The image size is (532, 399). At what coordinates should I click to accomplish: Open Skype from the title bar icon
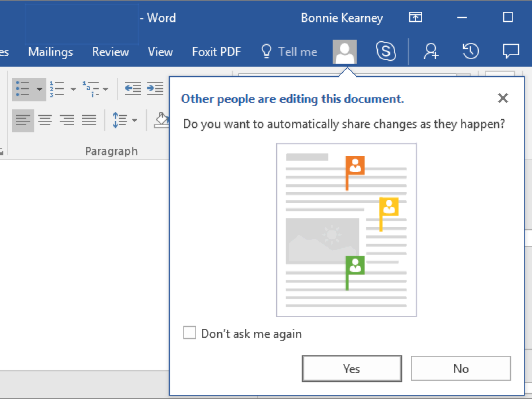coord(386,52)
